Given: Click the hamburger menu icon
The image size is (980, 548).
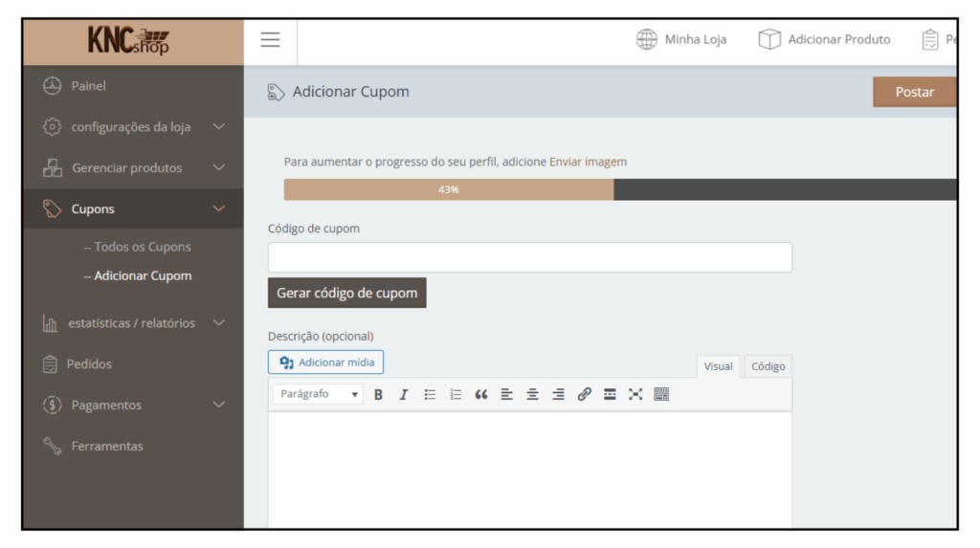Looking at the screenshot, I should (270, 40).
